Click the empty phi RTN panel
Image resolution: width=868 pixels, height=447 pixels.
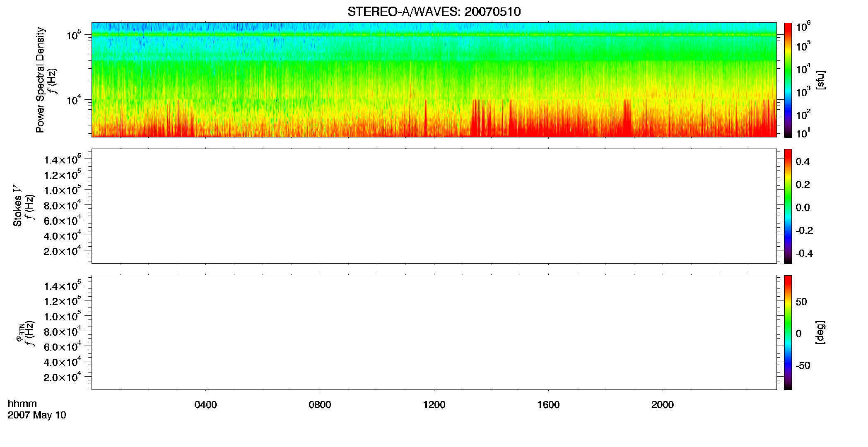point(434,332)
